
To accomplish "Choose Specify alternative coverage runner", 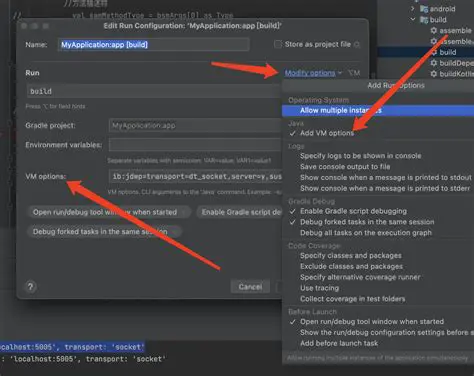I will tap(360, 277).
